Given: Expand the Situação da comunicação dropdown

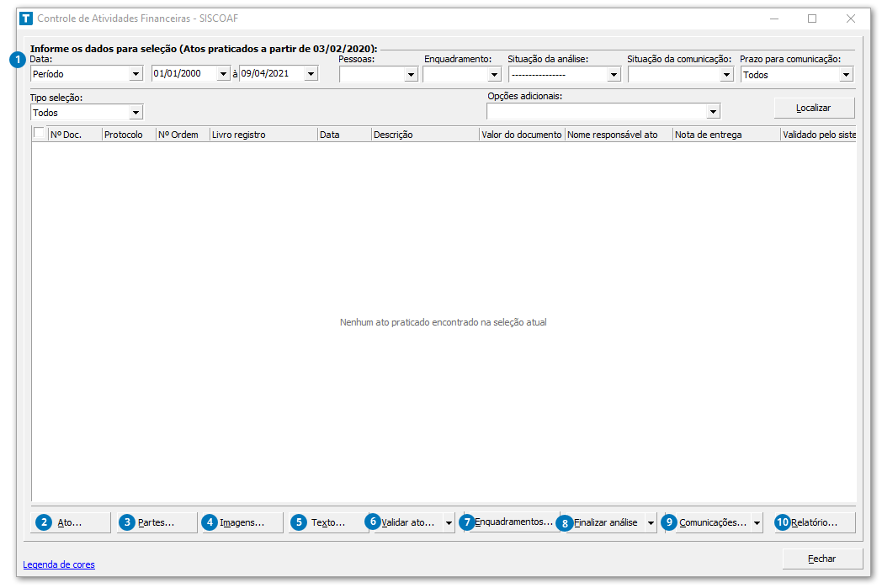Looking at the screenshot, I should [727, 74].
